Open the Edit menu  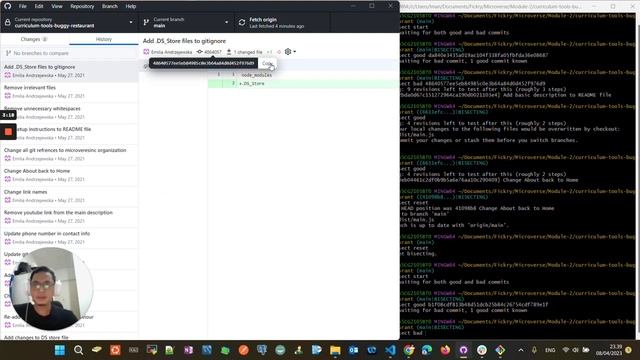click(x=39, y=6)
